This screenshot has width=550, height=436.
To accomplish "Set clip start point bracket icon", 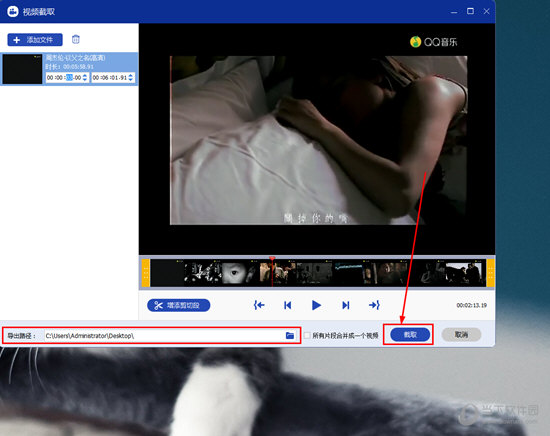I will point(259,305).
